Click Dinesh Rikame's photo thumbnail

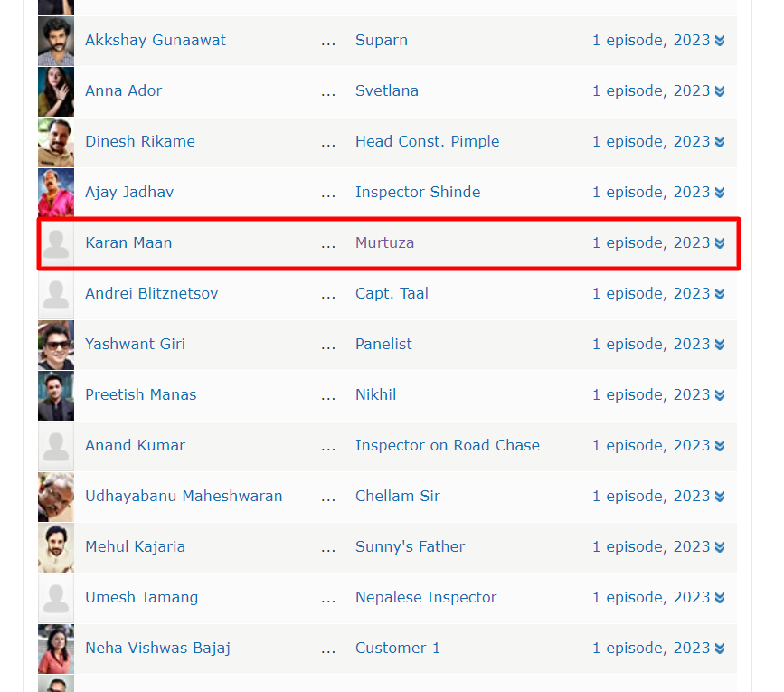(x=56, y=142)
